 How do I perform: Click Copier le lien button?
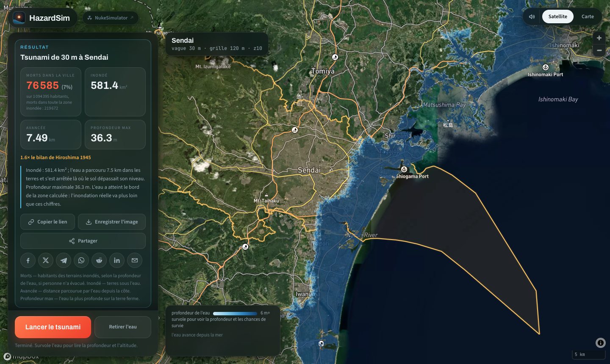pyautogui.click(x=47, y=222)
